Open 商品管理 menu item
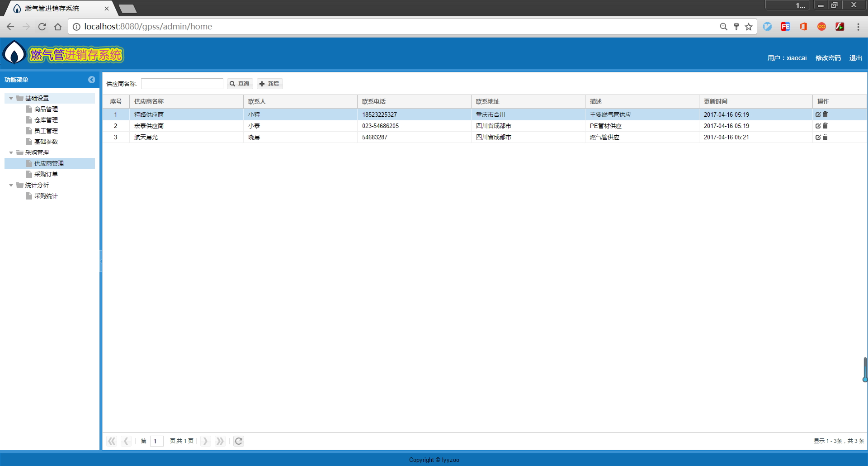This screenshot has width=868, height=466. (46, 109)
